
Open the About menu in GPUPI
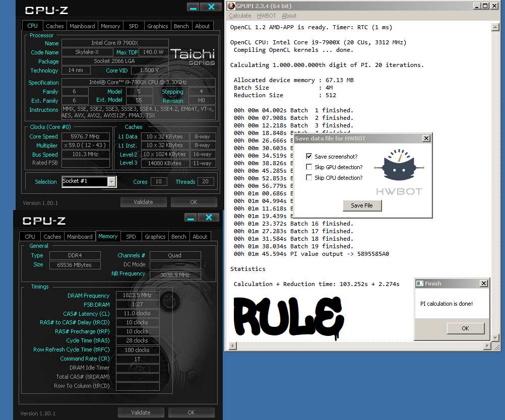point(289,16)
